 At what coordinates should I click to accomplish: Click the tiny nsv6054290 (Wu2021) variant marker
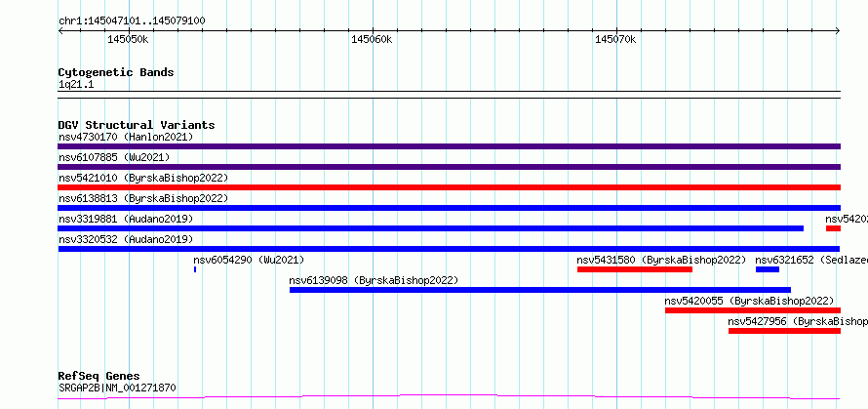point(195,269)
